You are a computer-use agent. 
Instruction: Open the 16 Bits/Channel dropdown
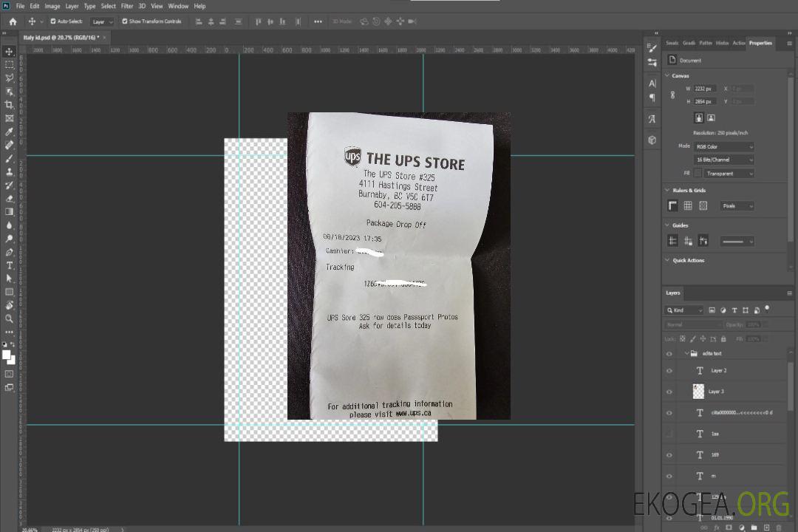click(x=723, y=160)
